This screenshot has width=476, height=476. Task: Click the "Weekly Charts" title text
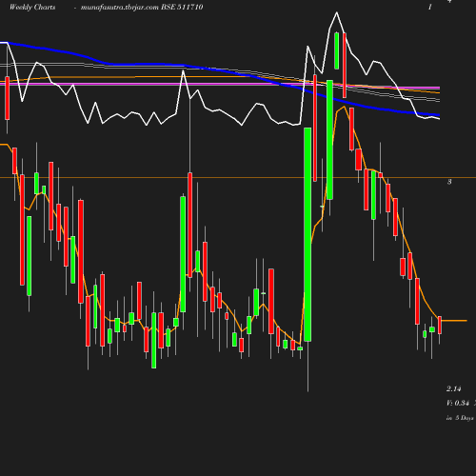32,7
